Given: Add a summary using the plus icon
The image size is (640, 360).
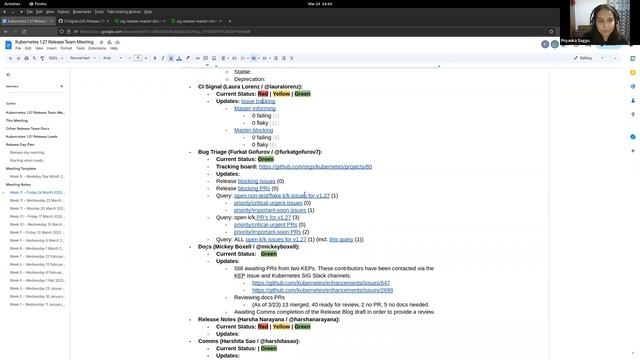Looking at the screenshot, I should [62, 87].
